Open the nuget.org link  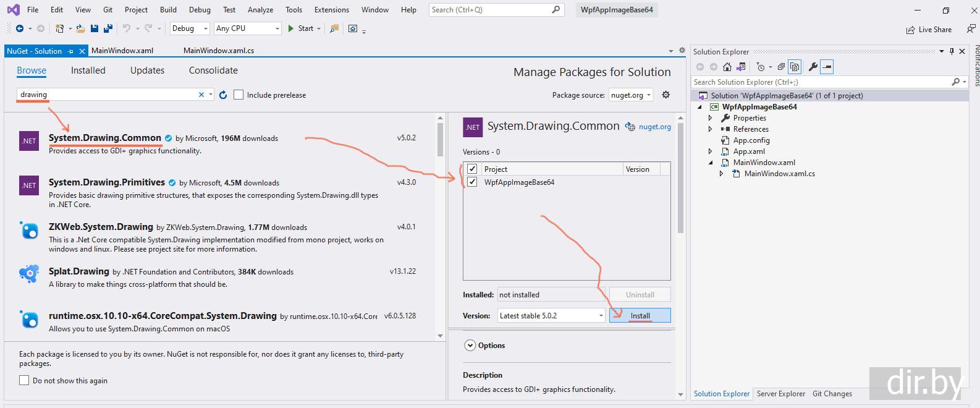[x=654, y=127]
